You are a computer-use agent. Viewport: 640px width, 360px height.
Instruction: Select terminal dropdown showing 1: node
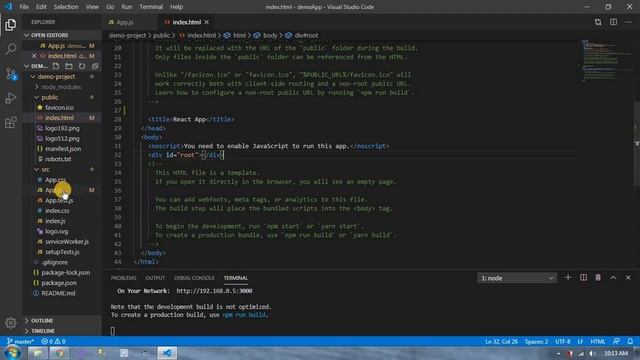pos(516,278)
